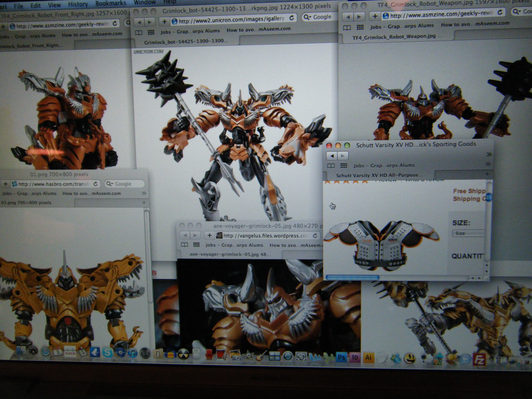This screenshot has width=532, height=399.
Task: Open the Bookmarks menu
Action: (110, 3)
